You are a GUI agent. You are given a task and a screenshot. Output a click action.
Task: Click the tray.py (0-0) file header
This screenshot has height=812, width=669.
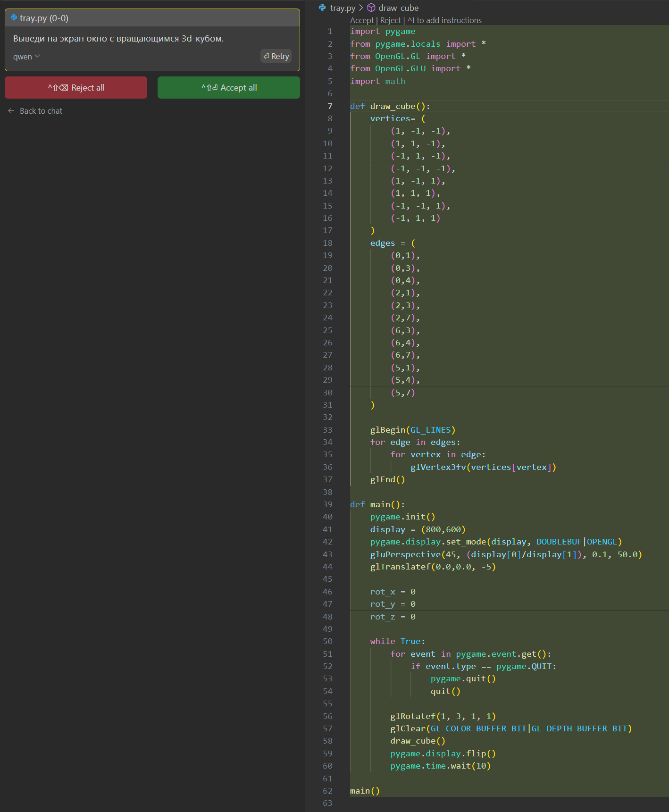[x=152, y=18]
